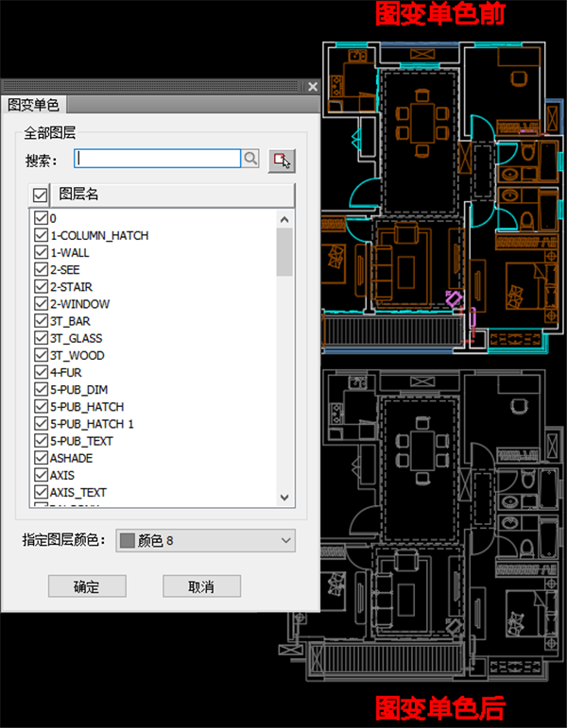Focus the 搜索 layer search field

(x=157, y=159)
